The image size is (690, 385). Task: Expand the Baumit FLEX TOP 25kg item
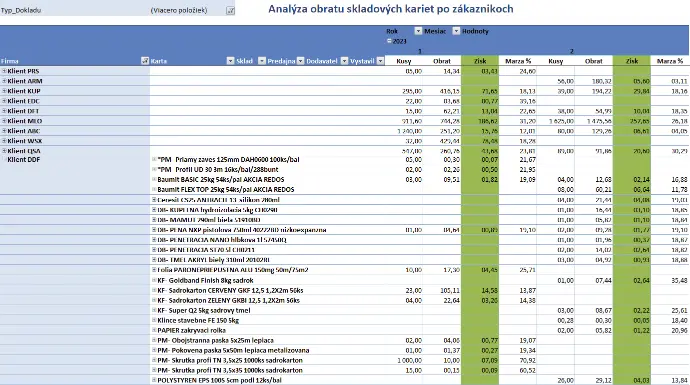pyautogui.click(x=154, y=190)
